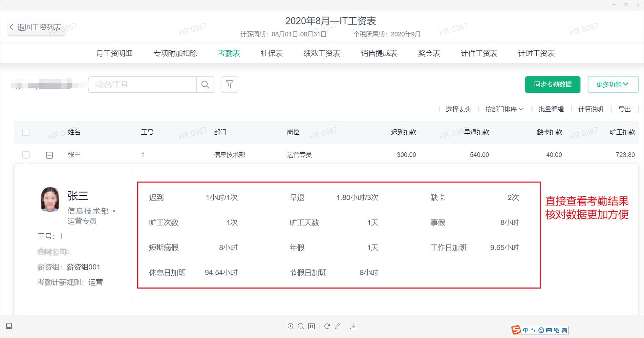Switch to 社保表 tab
644x338 pixels.
click(x=272, y=53)
